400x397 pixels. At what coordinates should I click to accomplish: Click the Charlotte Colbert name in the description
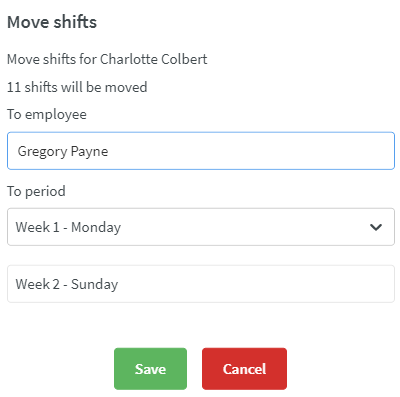154,59
